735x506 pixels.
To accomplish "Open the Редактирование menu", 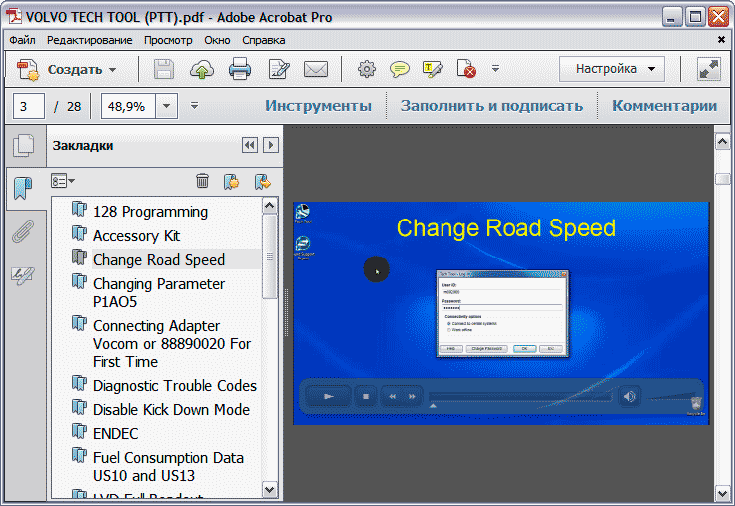I will point(89,40).
